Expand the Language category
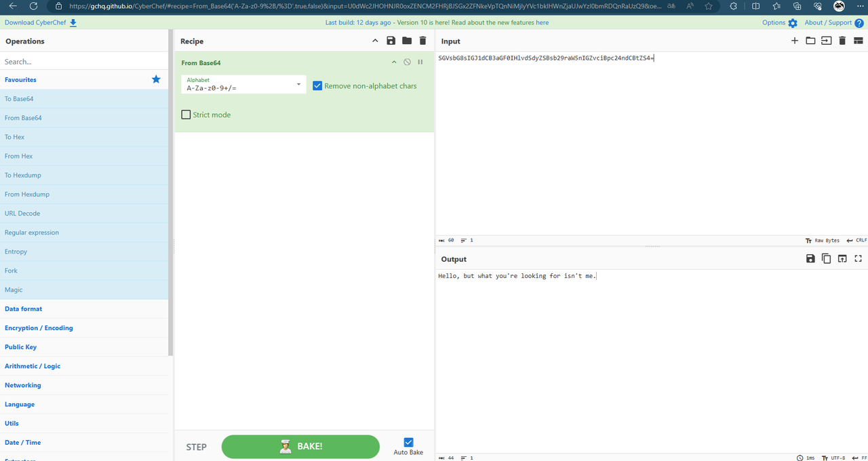 84,404
